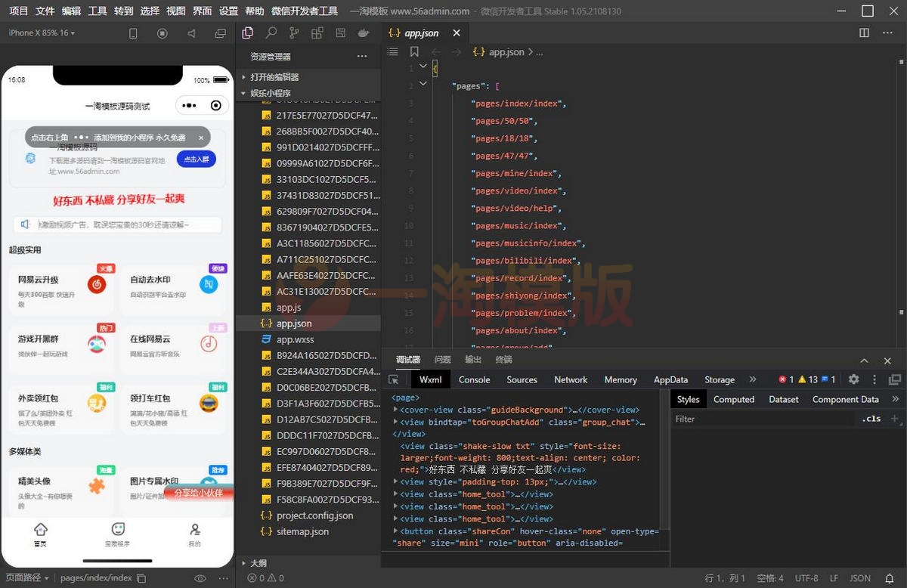Expand the 打开的编辑器 section
The width and height of the screenshot is (907, 588).
pos(274,77)
